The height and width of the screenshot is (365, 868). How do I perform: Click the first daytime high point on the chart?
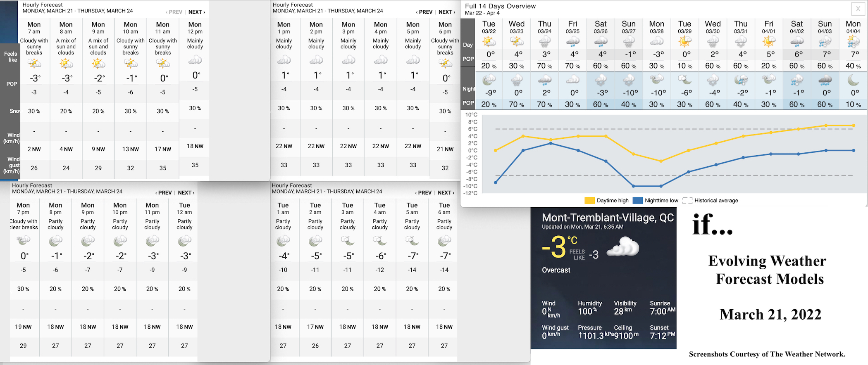496,150
